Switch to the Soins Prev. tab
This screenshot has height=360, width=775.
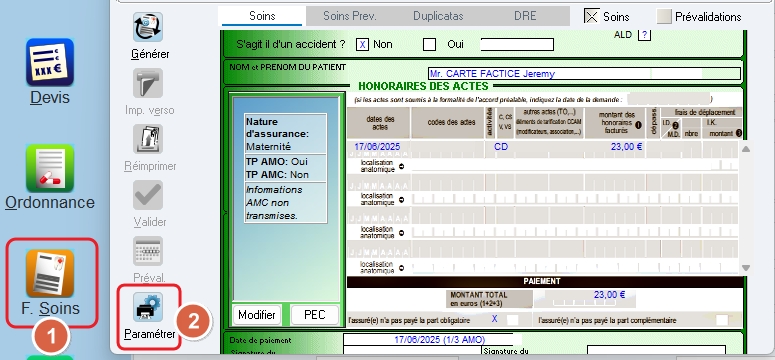350,16
